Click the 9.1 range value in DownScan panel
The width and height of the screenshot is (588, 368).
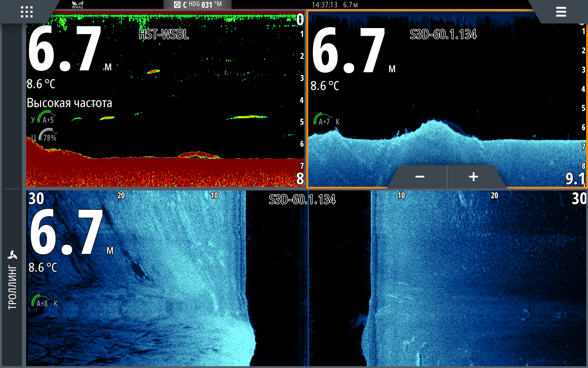point(575,178)
